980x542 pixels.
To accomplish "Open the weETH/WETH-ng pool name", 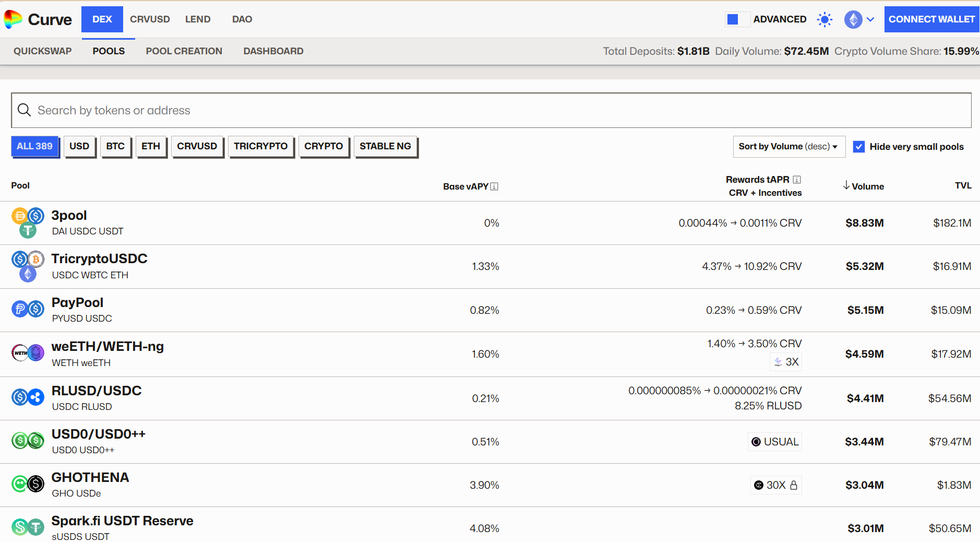I will (107, 346).
